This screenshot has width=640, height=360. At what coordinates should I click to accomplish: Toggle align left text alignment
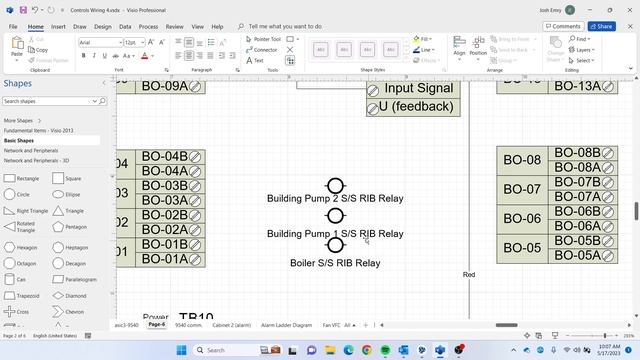click(x=178, y=56)
